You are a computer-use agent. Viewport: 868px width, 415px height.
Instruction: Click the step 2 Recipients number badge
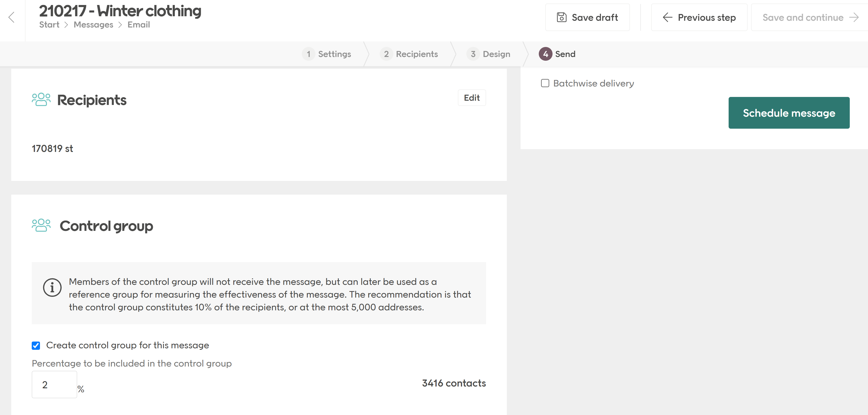coord(386,54)
